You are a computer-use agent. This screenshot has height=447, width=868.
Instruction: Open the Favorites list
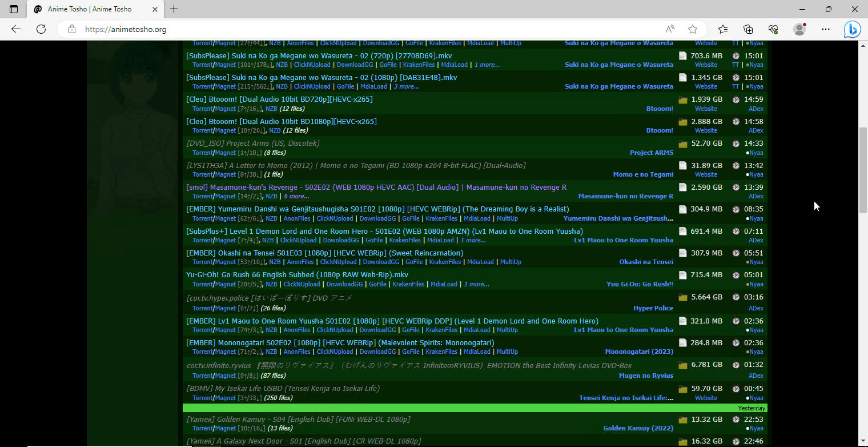point(723,29)
